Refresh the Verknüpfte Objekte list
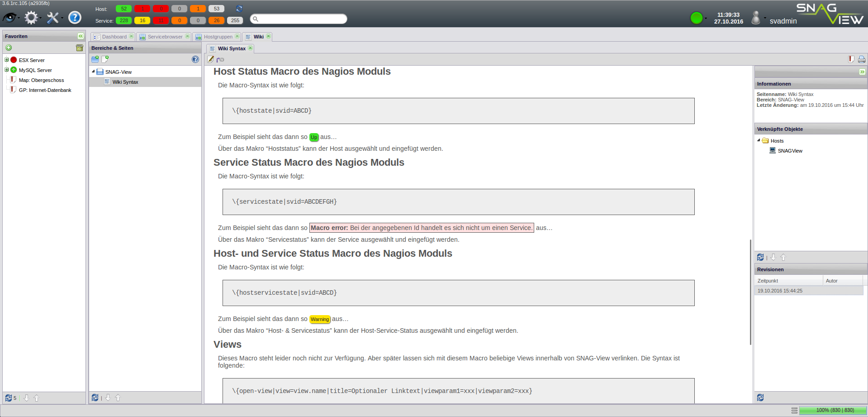Screen dimensions: 868x417 (x=760, y=257)
